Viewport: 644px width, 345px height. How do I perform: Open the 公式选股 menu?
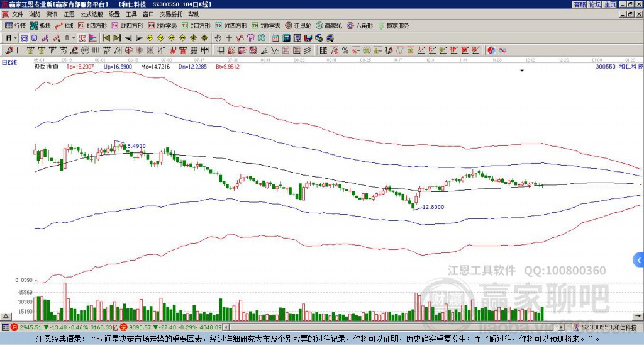pos(92,14)
